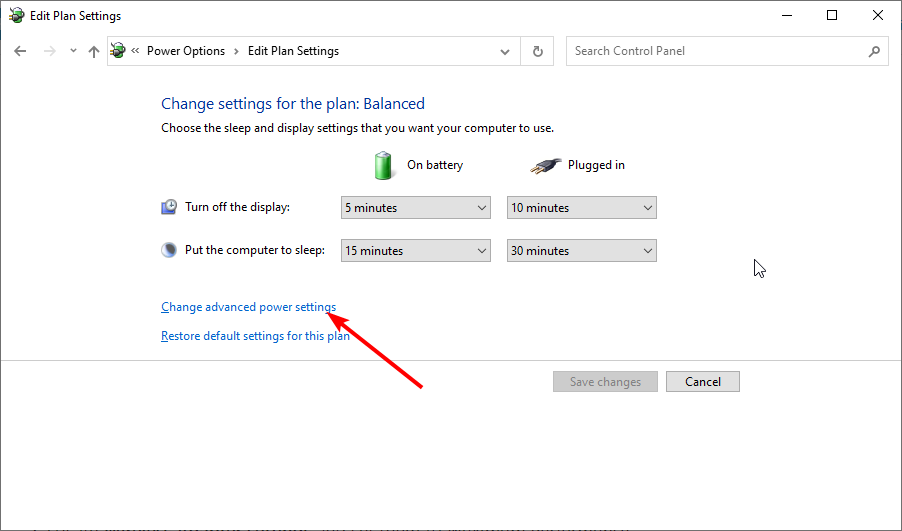Click the forward navigation arrow

pos(50,51)
